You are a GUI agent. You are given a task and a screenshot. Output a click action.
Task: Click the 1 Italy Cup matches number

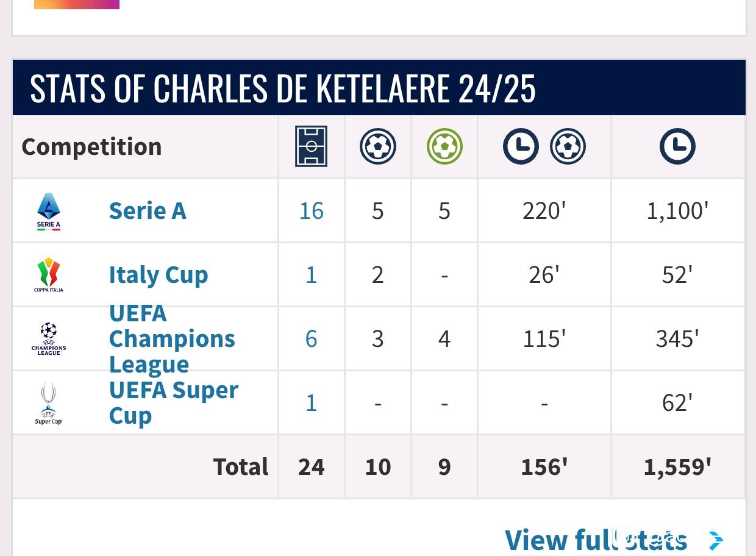[x=311, y=274]
